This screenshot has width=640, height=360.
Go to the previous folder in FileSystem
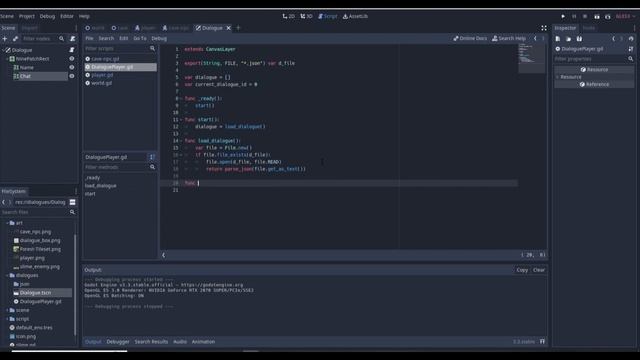pyautogui.click(x=4, y=202)
